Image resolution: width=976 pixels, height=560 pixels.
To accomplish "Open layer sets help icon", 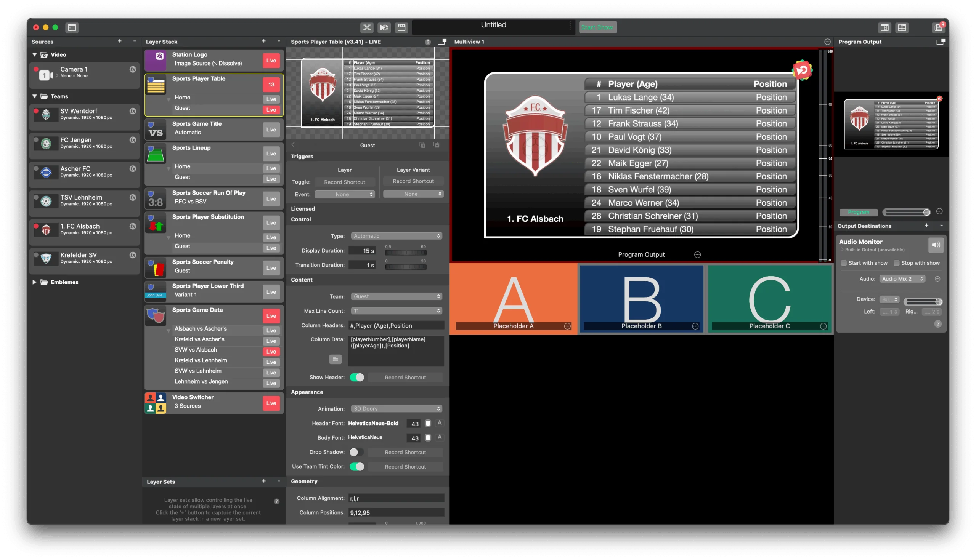I will coord(276,502).
